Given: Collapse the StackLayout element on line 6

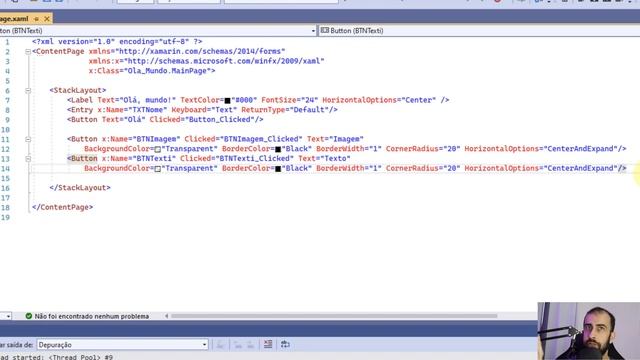Looking at the screenshot, I should [28, 90].
